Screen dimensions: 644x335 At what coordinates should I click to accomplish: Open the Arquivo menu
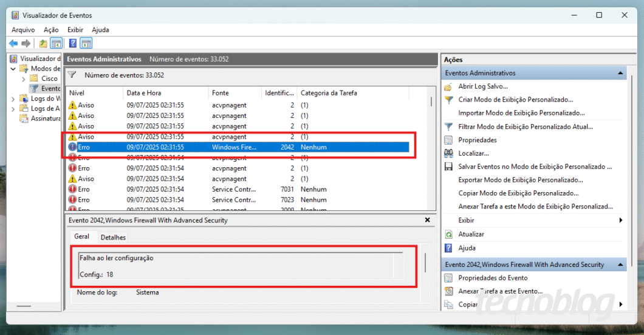[23, 30]
